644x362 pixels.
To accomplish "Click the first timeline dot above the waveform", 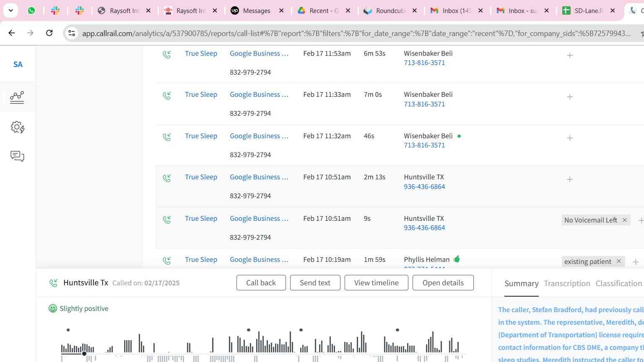I will click(68, 330).
